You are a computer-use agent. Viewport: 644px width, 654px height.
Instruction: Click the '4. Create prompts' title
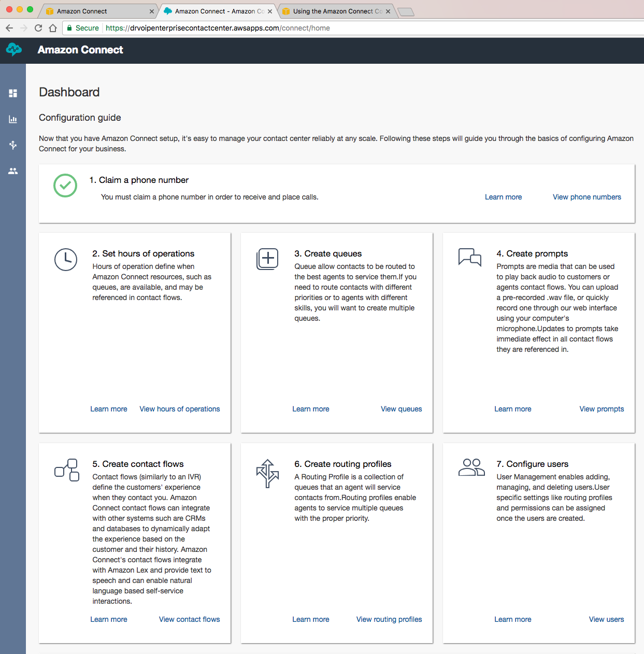tap(532, 253)
